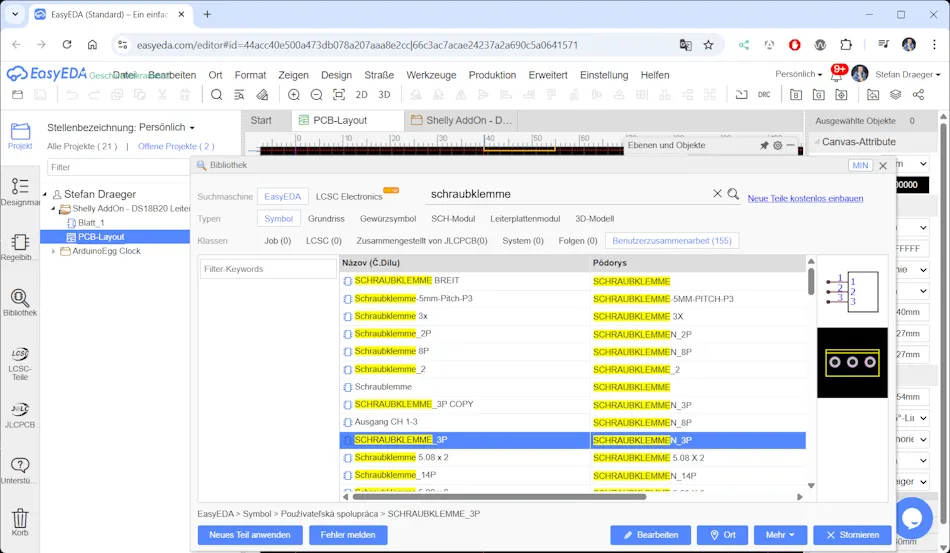
Task: Open the Korb trash bin icon
Action: (x=20, y=522)
